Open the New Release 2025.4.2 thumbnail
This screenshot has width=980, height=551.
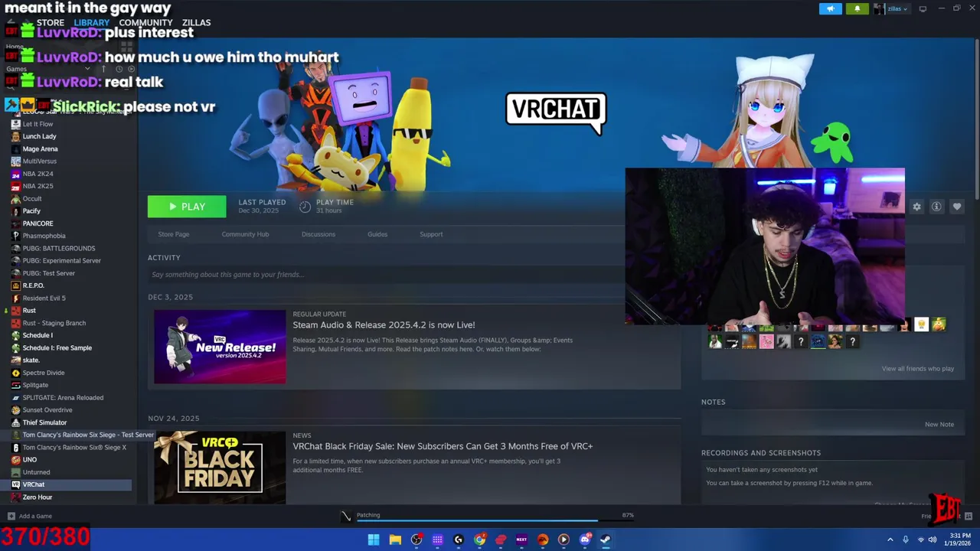click(x=220, y=347)
